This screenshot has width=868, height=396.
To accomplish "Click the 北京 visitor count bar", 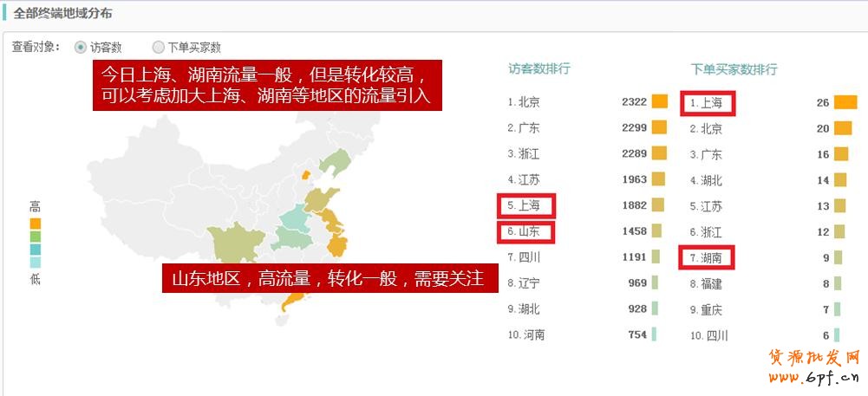I will click(x=659, y=101).
